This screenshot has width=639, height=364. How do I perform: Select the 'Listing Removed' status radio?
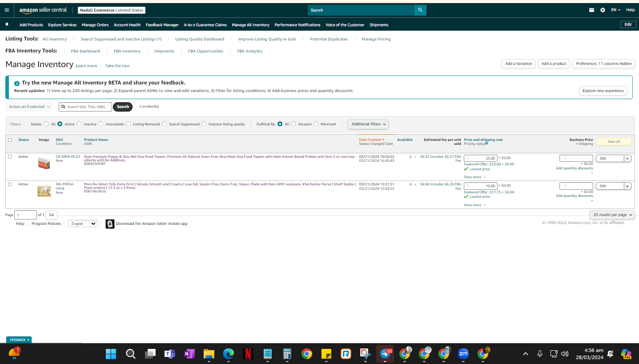tap(129, 124)
